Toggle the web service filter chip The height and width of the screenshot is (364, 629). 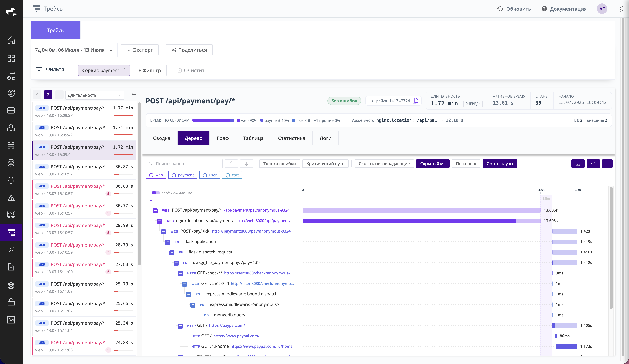point(156,175)
